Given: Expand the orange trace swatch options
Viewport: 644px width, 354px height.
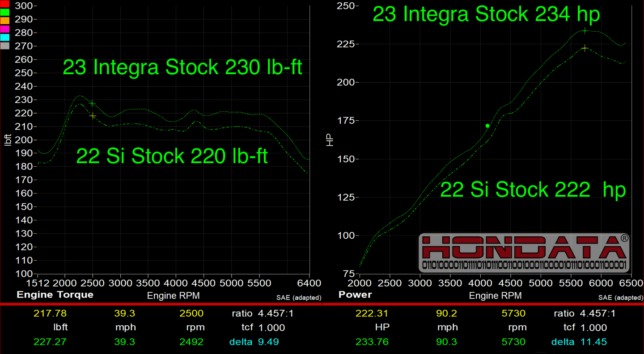Looking at the screenshot, I should click(x=4, y=20).
